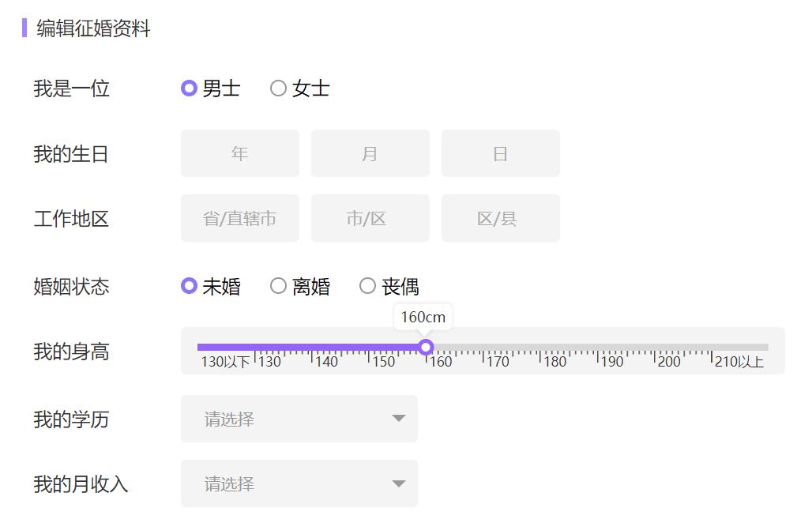This screenshot has height=523, width=812.
Task: Open the 我的月收入 dropdown field
Action: click(x=299, y=483)
